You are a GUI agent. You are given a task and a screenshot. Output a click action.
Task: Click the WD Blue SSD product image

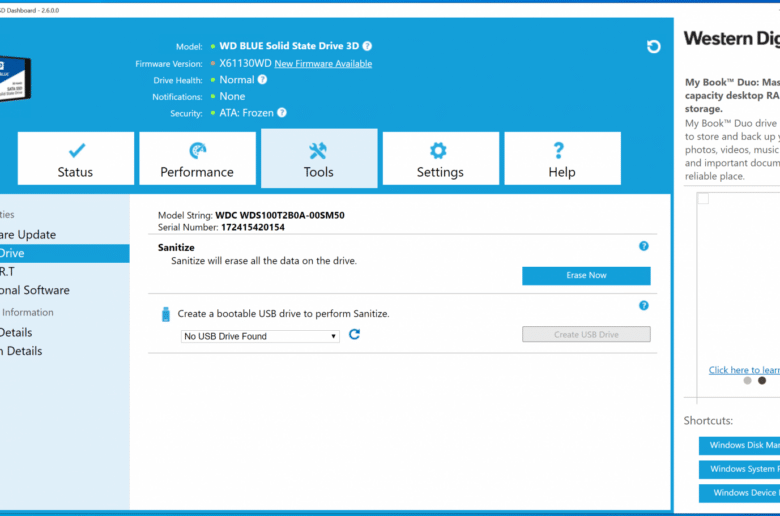coord(15,79)
